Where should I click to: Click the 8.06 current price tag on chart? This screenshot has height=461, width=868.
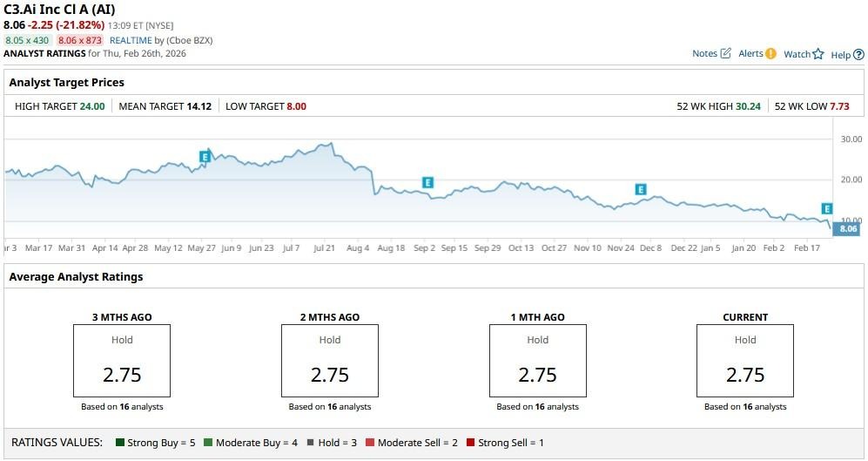847,228
